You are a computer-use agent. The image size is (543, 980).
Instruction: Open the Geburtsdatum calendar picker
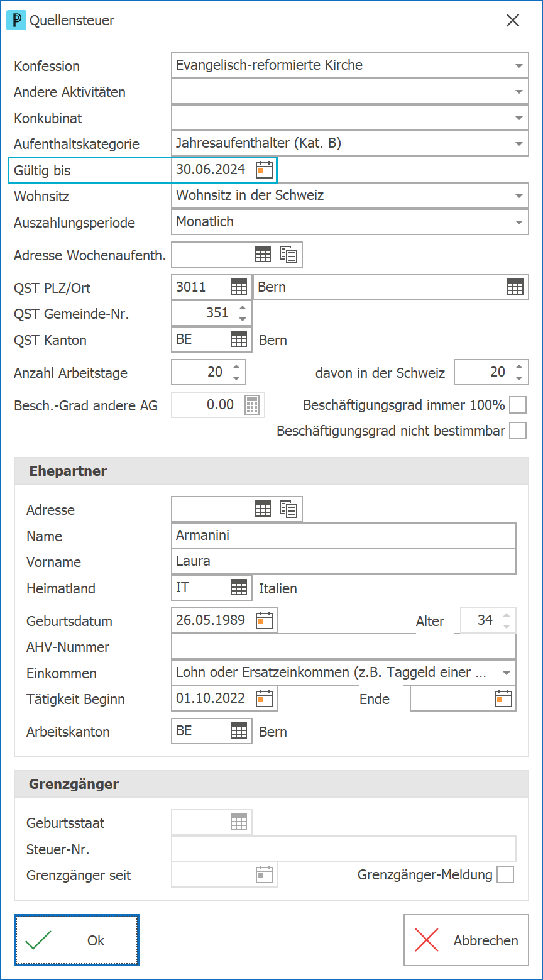265,620
